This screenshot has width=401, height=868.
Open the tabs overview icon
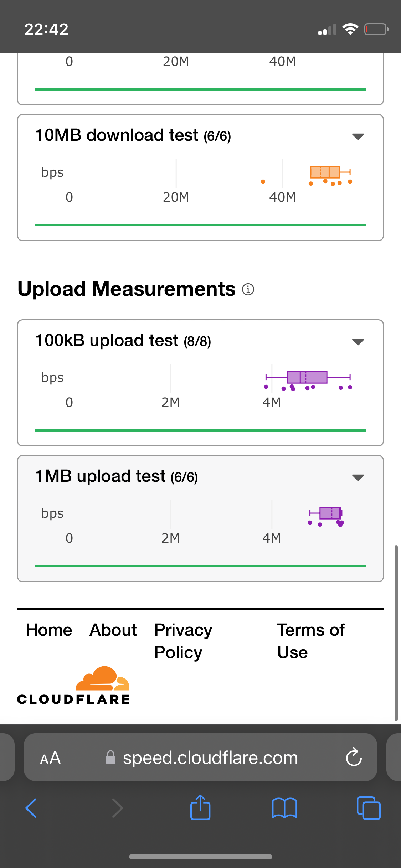click(x=369, y=808)
